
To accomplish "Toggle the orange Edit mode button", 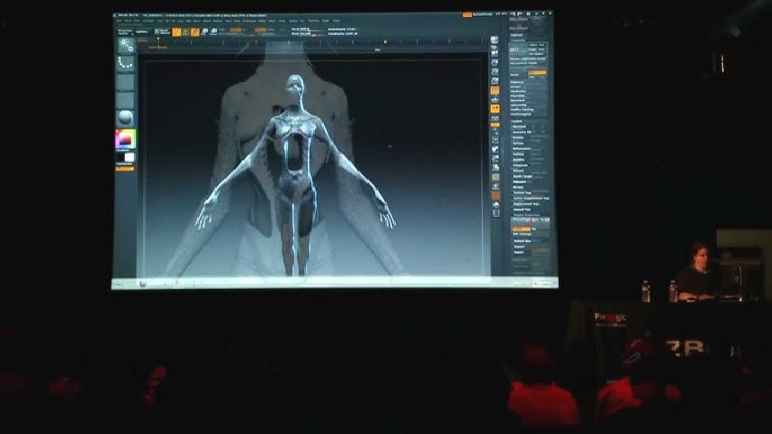I will click(177, 32).
